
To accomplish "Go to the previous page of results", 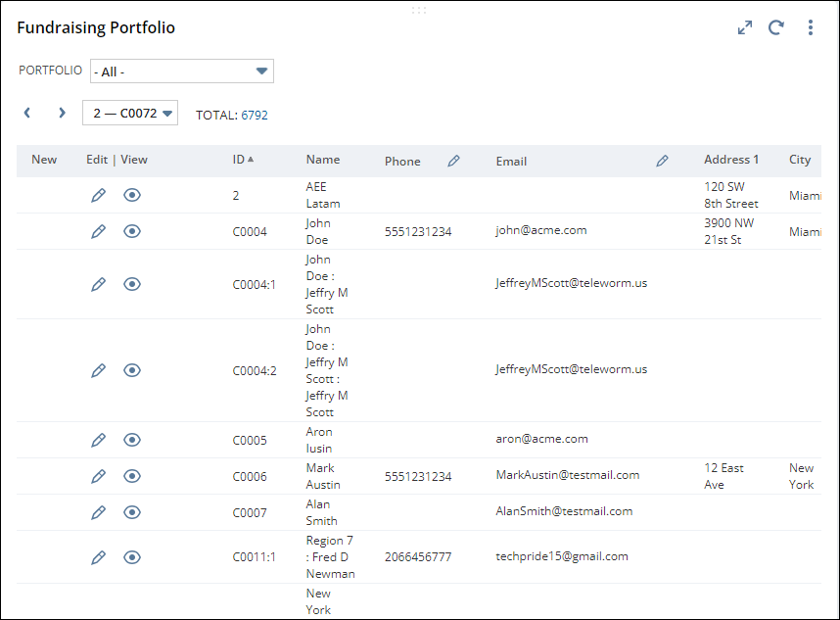I will click(27, 114).
